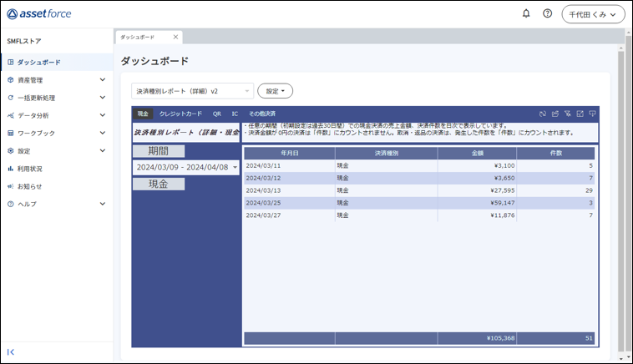Click the export download icon in report toolbar

tap(592, 114)
